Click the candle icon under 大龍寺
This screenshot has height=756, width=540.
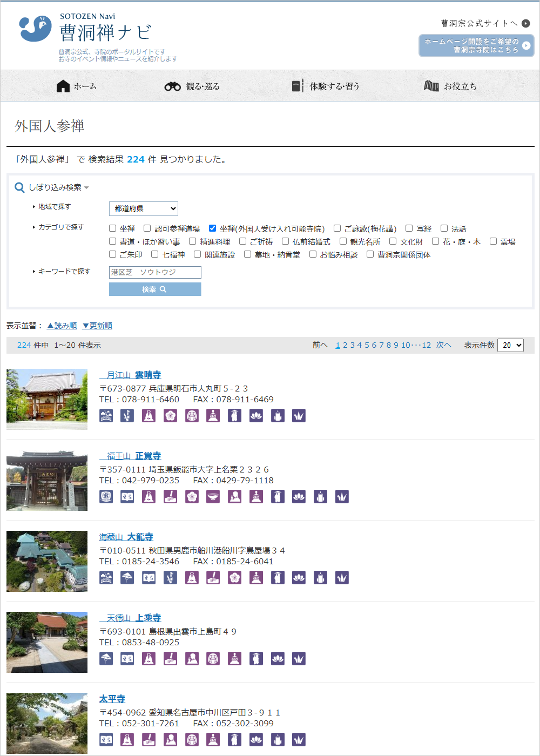pos(320,577)
